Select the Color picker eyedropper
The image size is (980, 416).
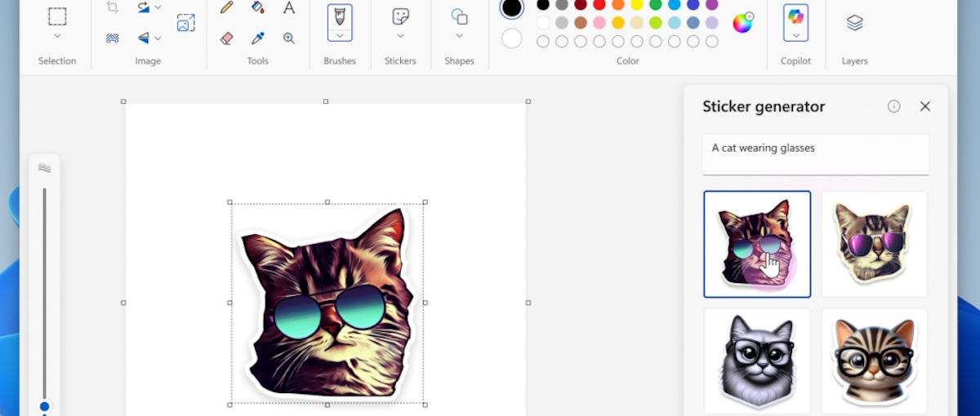tap(258, 38)
